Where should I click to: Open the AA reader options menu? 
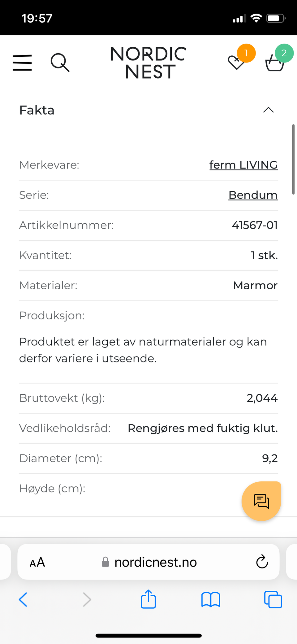37,562
